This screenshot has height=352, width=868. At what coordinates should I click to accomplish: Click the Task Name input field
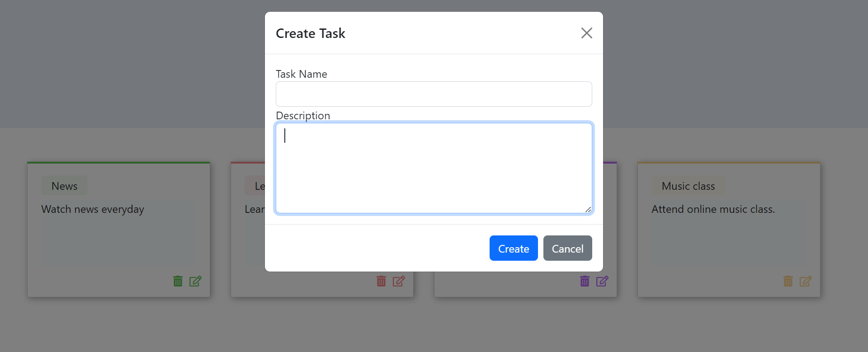[434, 94]
